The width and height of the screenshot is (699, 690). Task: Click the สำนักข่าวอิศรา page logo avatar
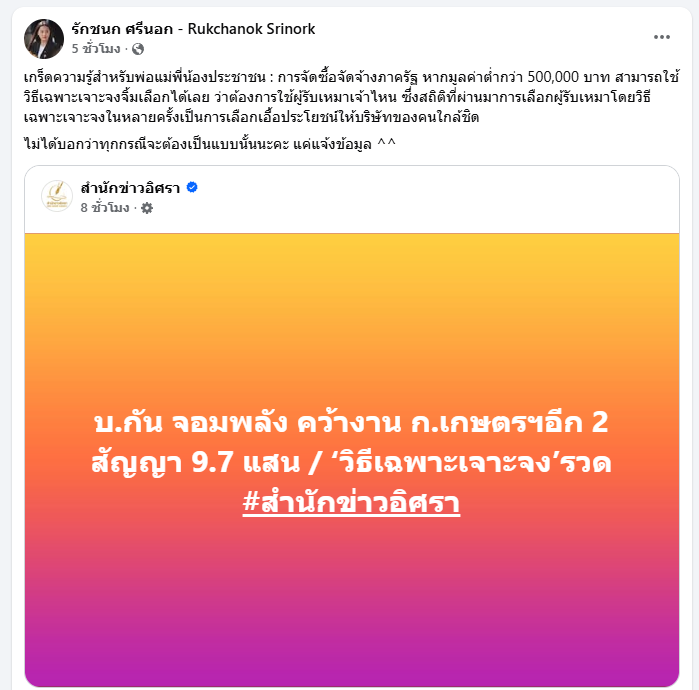[57, 196]
